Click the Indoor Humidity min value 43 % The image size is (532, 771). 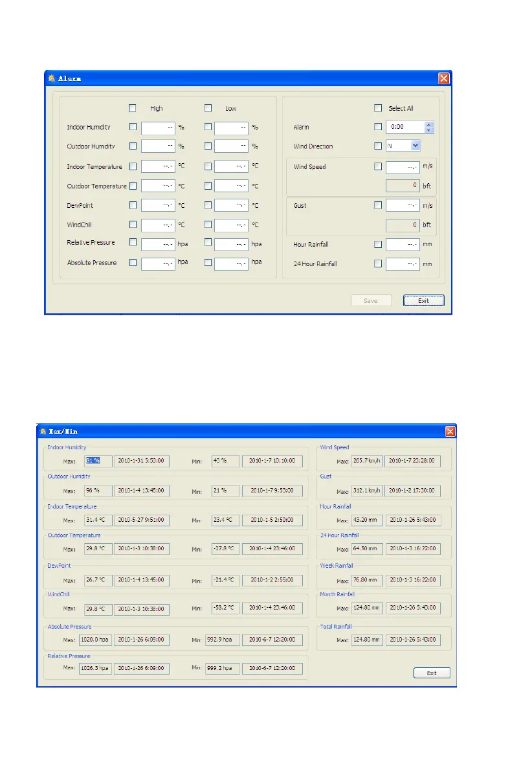click(226, 461)
